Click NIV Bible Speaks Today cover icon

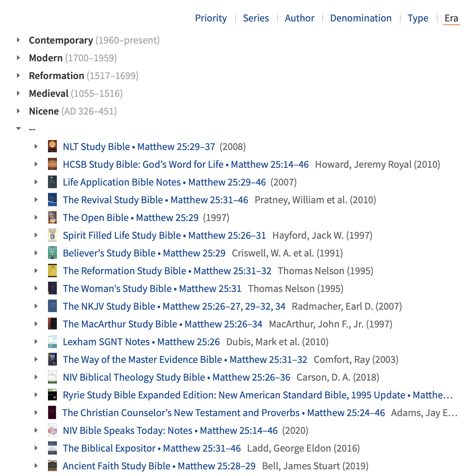pos(52,430)
